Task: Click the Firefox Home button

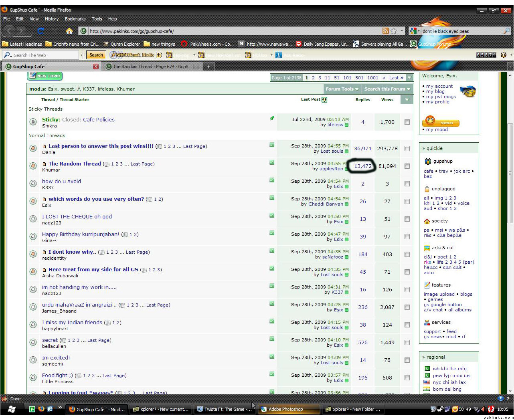Action: coord(69,31)
